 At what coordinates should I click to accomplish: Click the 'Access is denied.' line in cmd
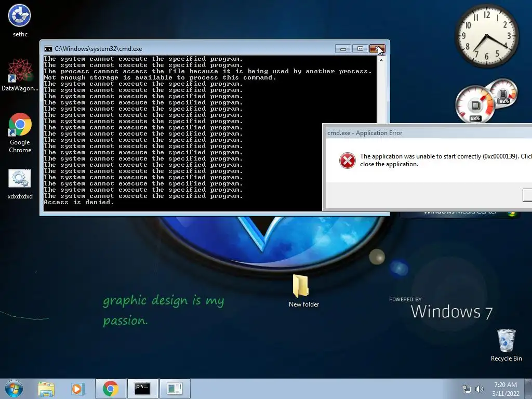(x=79, y=202)
